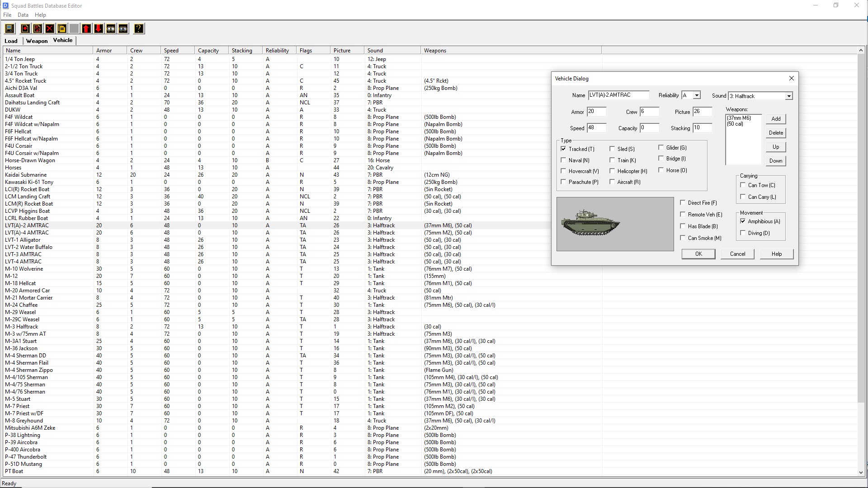Expand the Sound combo box
The width and height of the screenshot is (868, 488).
click(788, 96)
